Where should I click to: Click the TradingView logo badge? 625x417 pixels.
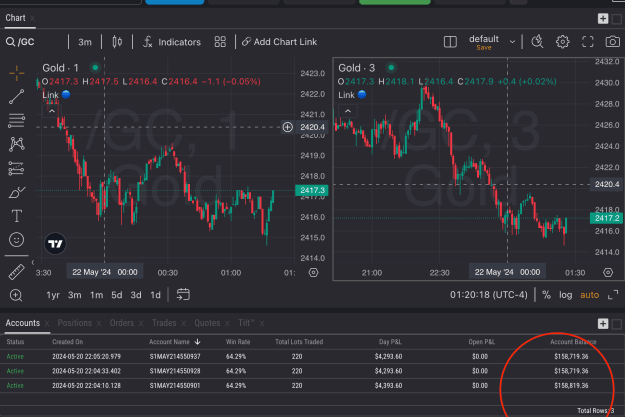tap(55, 243)
